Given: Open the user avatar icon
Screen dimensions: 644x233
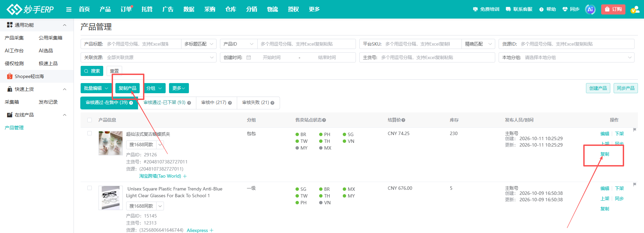Looking at the screenshot, I should [635, 9].
